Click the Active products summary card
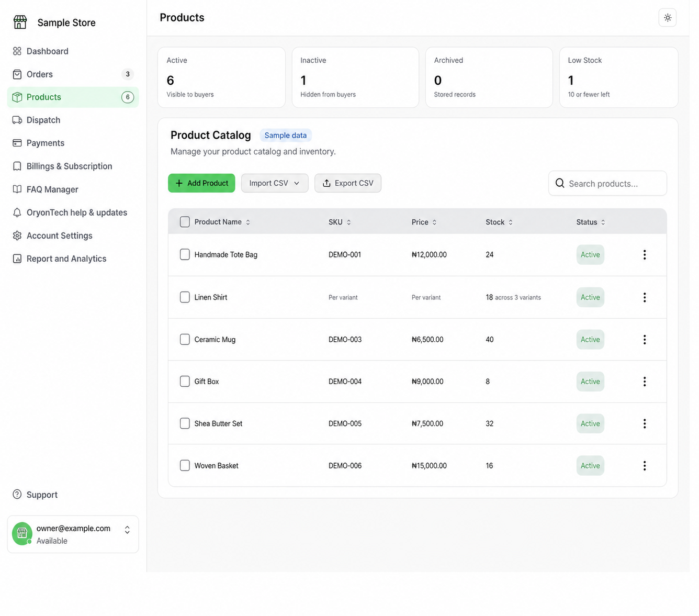 (x=221, y=77)
